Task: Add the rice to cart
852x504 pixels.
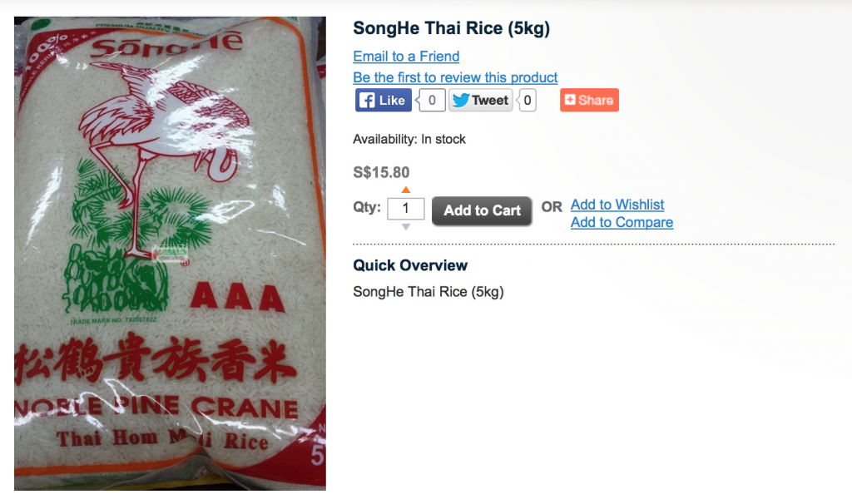Action: click(482, 210)
